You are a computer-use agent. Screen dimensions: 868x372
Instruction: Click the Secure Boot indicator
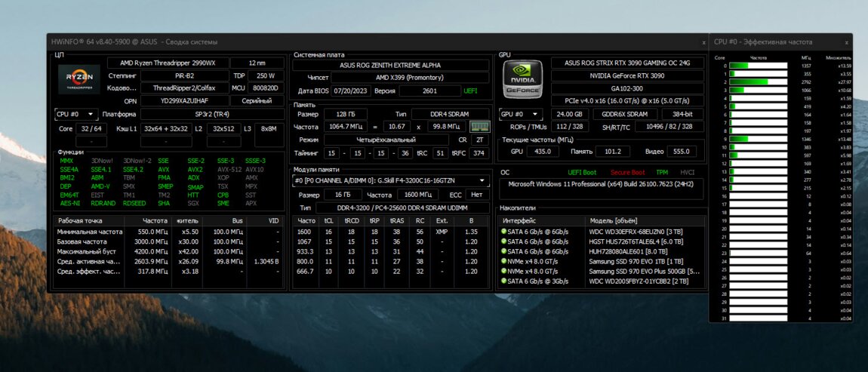(627, 173)
